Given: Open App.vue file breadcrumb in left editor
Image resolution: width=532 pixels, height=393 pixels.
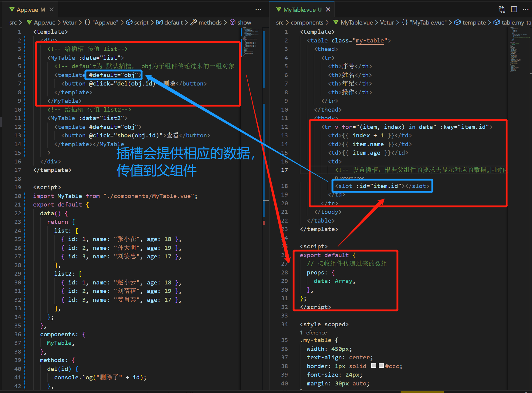Looking at the screenshot, I should pyautogui.click(x=41, y=22).
